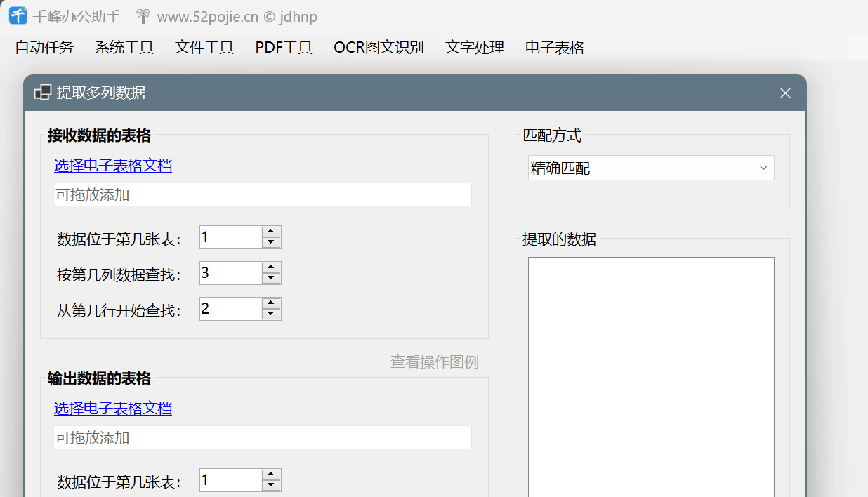Open the 自动任务 menu
This screenshot has width=868, height=497.
point(44,48)
